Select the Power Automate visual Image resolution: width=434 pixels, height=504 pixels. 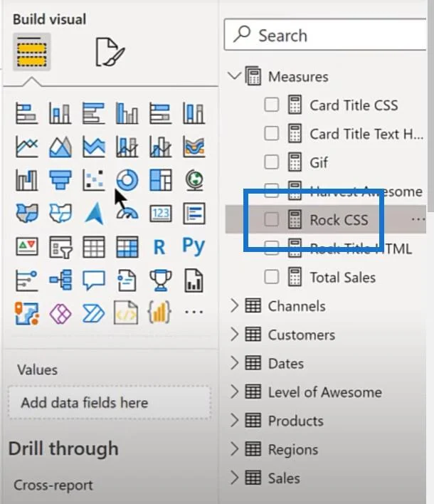[93, 313]
